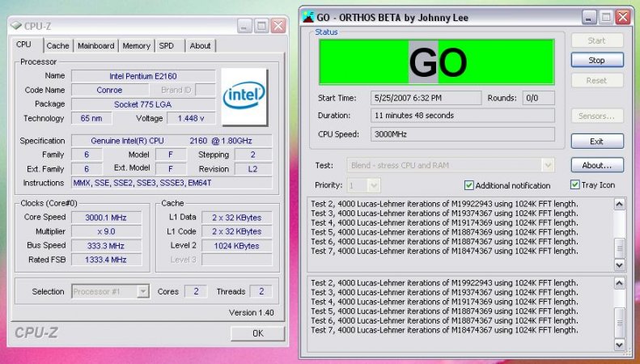Click Test 4 line in lower log
The width and height of the screenshot is (640, 364).
click(444, 302)
